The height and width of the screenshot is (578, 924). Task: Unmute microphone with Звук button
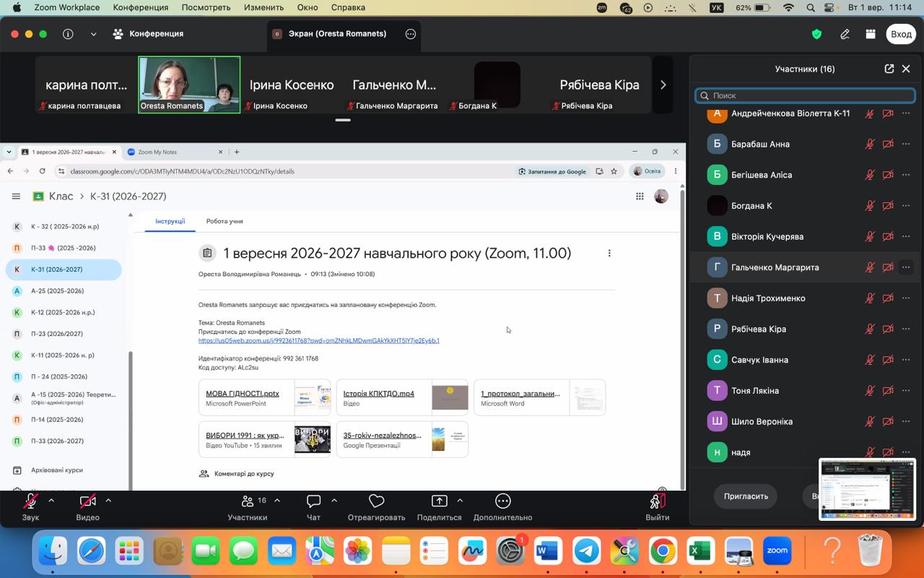[x=30, y=507]
